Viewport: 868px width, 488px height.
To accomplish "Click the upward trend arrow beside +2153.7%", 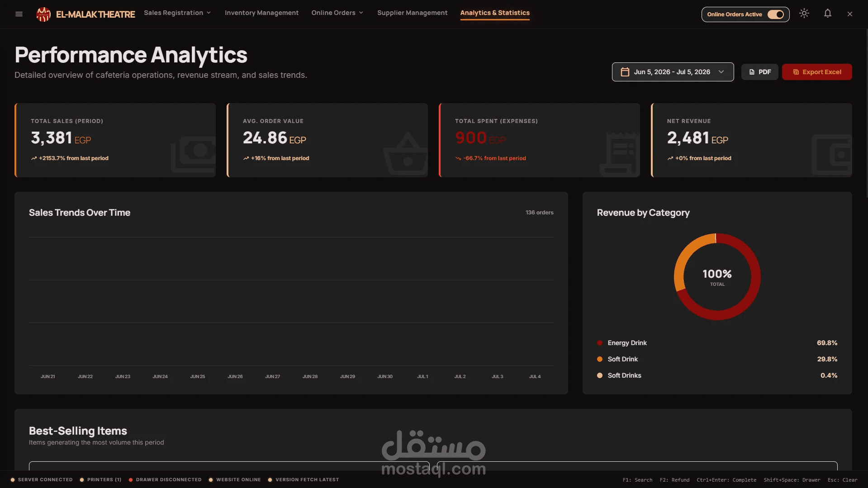I will [34, 158].
